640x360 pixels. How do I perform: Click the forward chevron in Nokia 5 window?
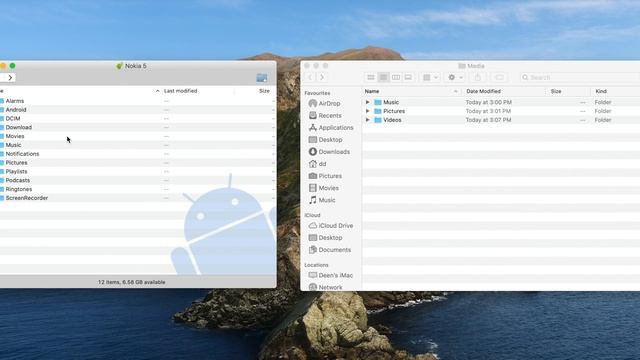(x=10, y=77)
